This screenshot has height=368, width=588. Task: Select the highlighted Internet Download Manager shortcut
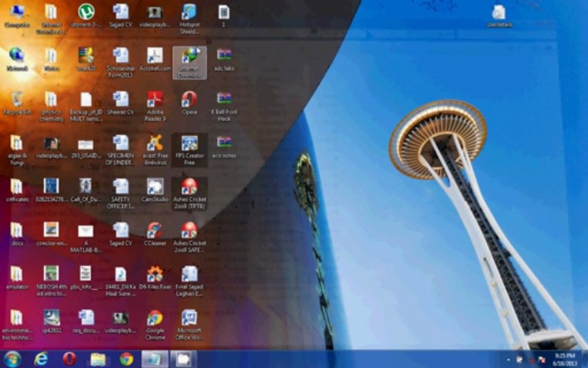[189, 63]
